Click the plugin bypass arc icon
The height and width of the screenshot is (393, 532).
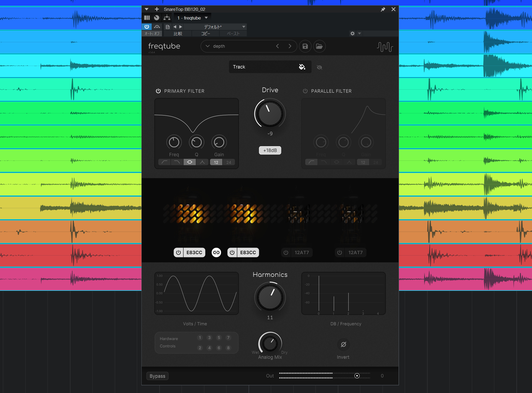point(157,27)
